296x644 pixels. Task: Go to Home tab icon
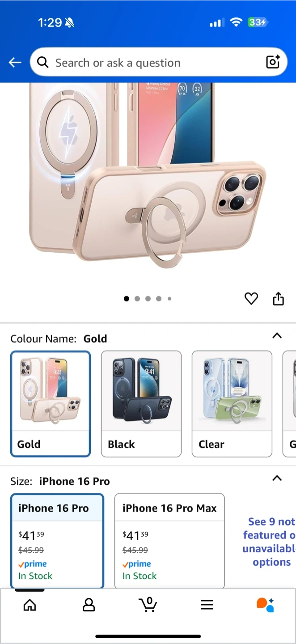pos(30,605)
